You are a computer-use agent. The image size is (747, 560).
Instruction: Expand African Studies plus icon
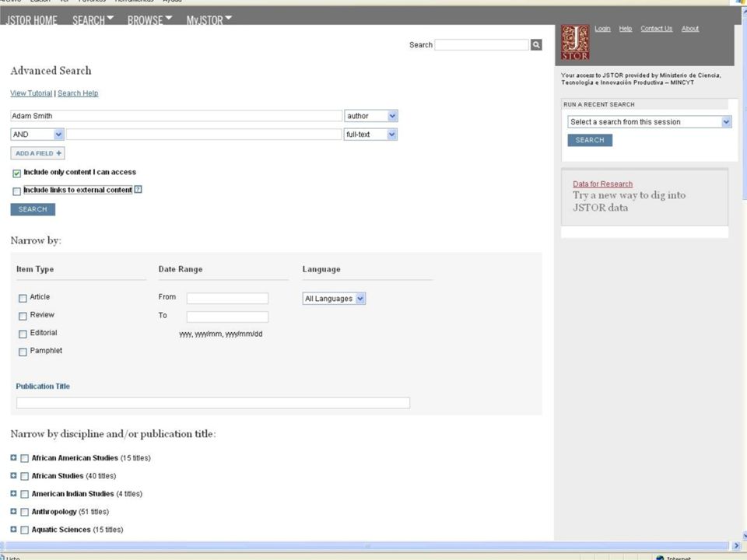click(x=13, y=476)
